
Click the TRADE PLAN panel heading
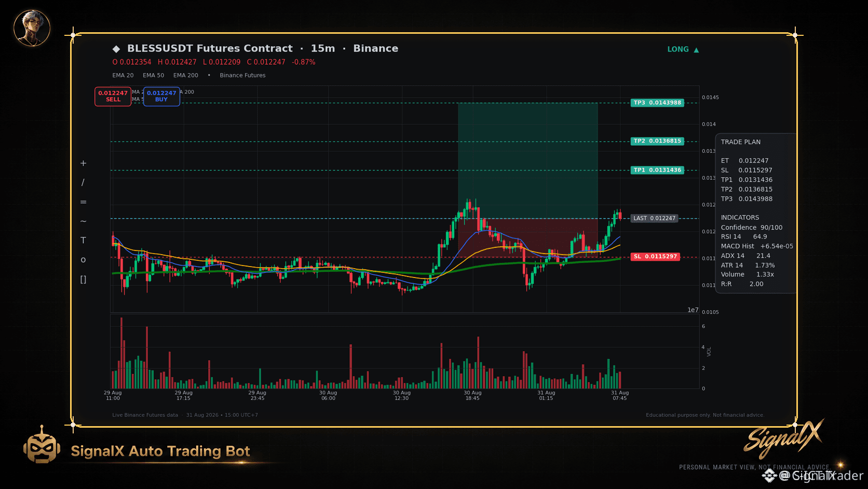point(741,142)
